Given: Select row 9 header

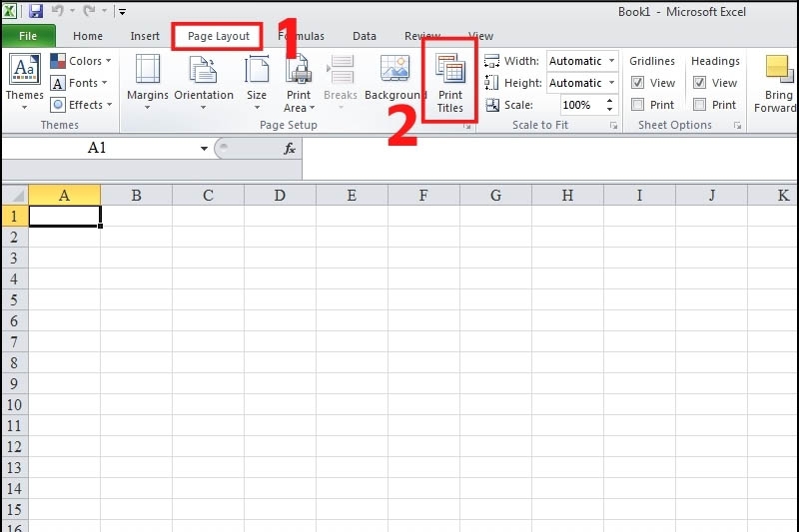Looking at the screenshot, I should tap(15, 383).
